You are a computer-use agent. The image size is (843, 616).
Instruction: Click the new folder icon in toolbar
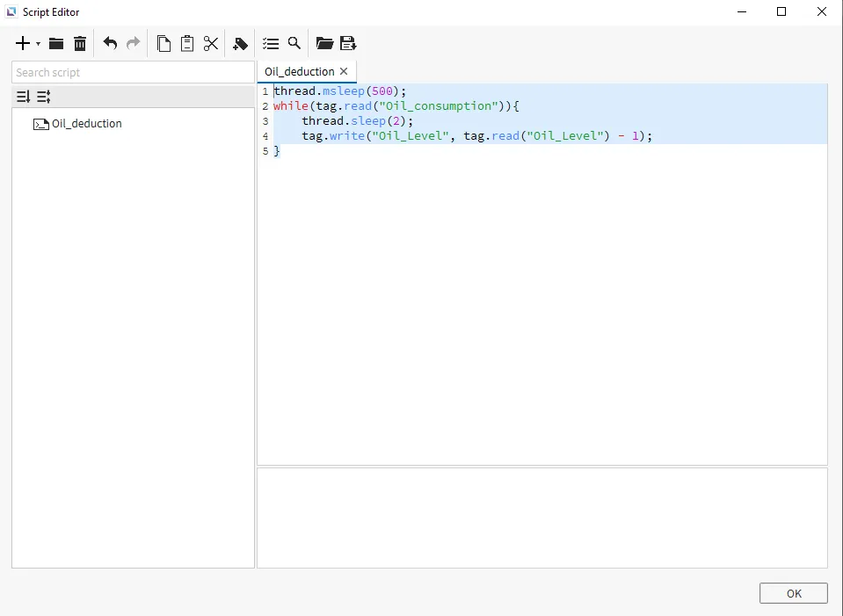pos(56,43)
